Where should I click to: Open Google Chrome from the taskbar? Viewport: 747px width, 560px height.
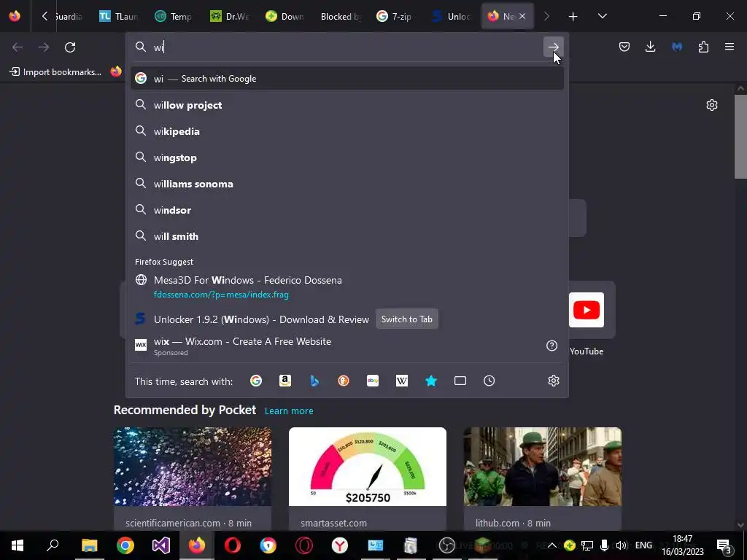click(x=125, y=545)
